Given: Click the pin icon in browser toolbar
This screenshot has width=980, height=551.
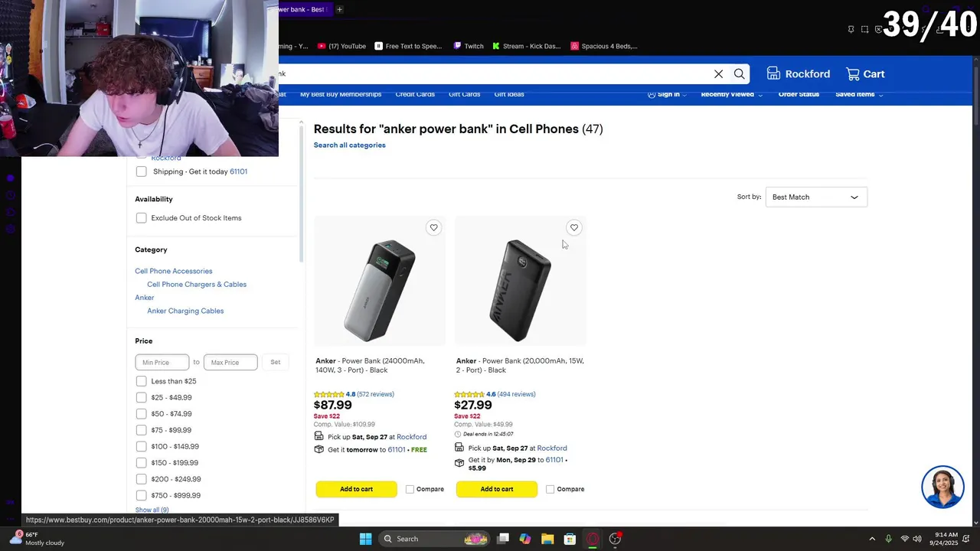Looking at the screenshot, I should click(x=851, y=29).
